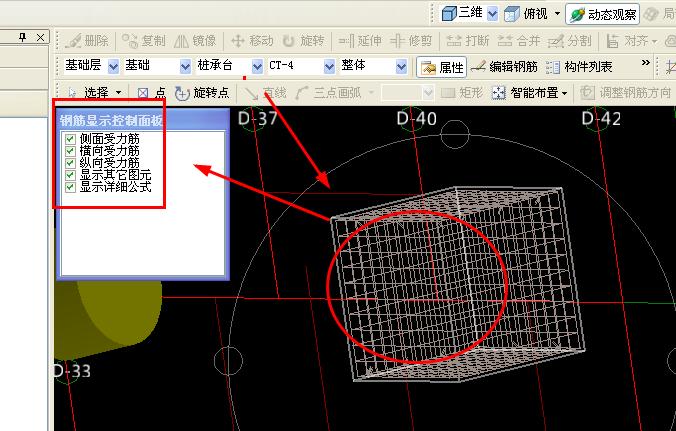This screenshot has width=676, height=431.
Task: Expand toolbar overflow chevron after 构件列表
Action: [x=645, y=63]
